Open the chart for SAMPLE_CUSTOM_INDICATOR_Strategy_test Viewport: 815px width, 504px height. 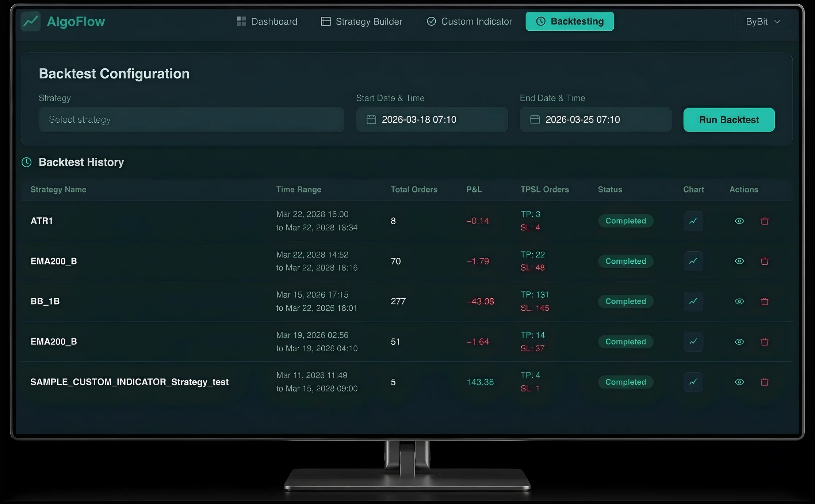click(693, 382)
